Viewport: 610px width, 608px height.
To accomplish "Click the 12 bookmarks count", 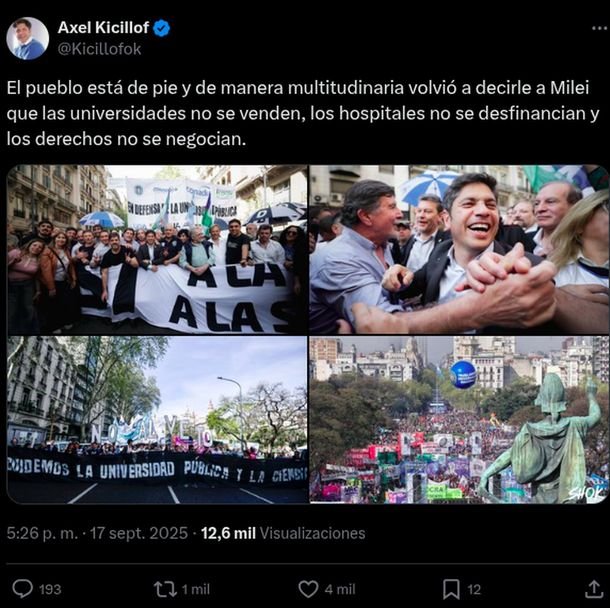I will pyautogui.click(x=474, y=590).
